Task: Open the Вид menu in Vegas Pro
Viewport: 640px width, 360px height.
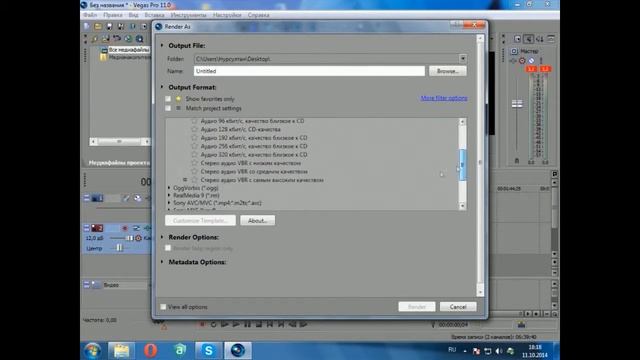Action: click(133, 15)
